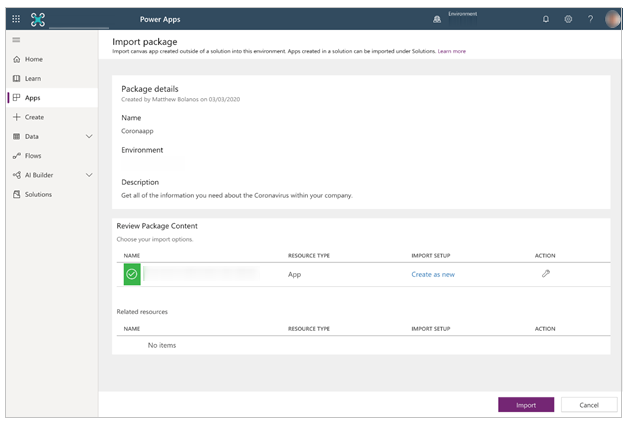This screenshot has width=628, height=426.
Task: Click the Create as new link
Action: (432, 274)
